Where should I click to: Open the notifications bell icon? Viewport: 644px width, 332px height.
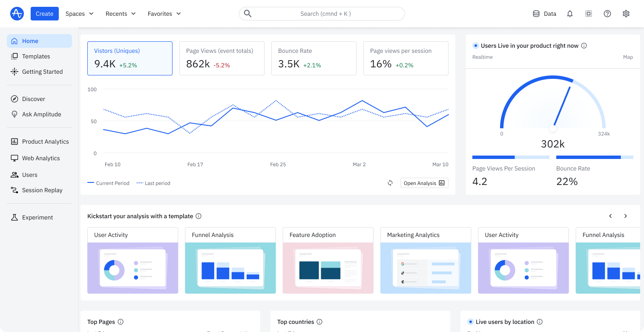[570, 14]
